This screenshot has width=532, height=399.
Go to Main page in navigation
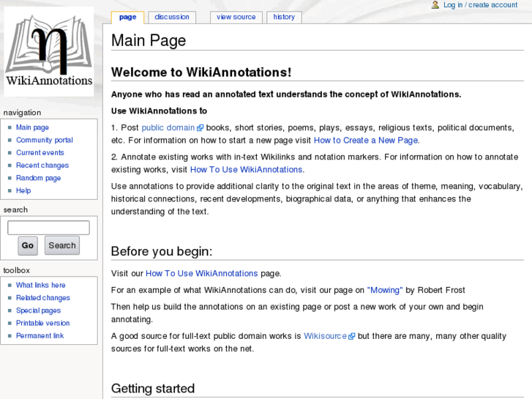33,127
